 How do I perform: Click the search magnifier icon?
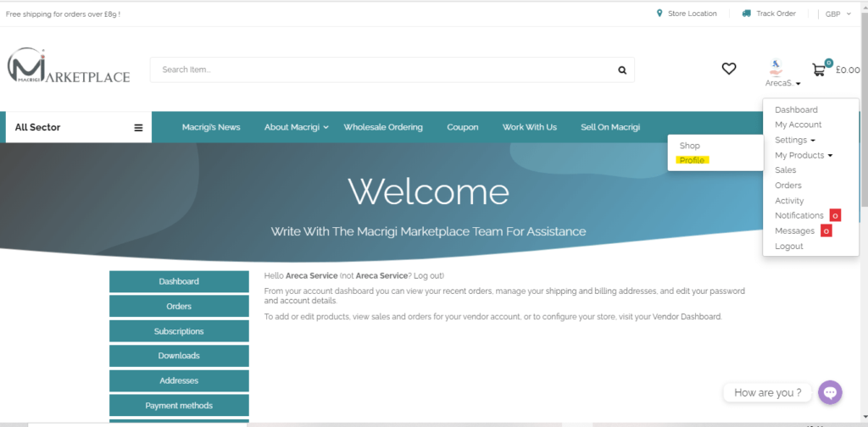point(622,70)
